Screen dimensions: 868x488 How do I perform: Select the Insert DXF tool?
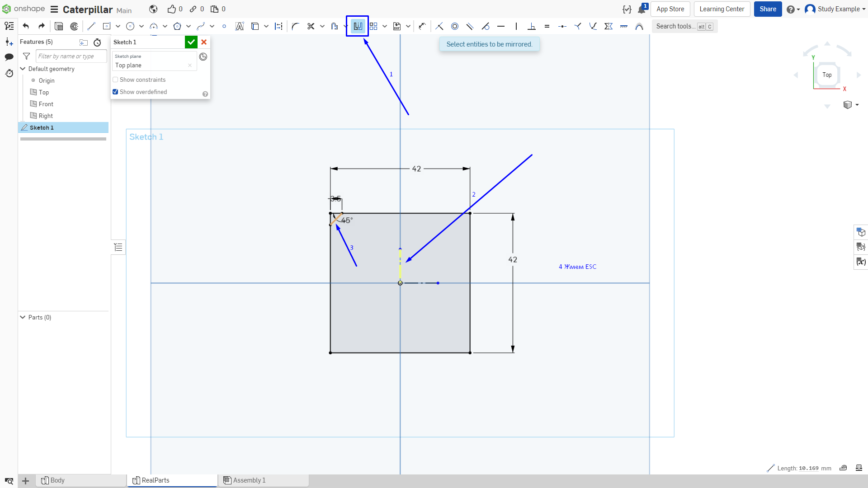pyautogui.click(x=397, y=26)
